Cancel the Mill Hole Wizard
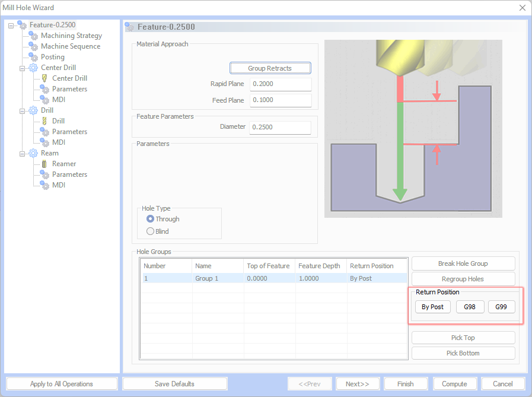532x397 pixels. [503, 384]
